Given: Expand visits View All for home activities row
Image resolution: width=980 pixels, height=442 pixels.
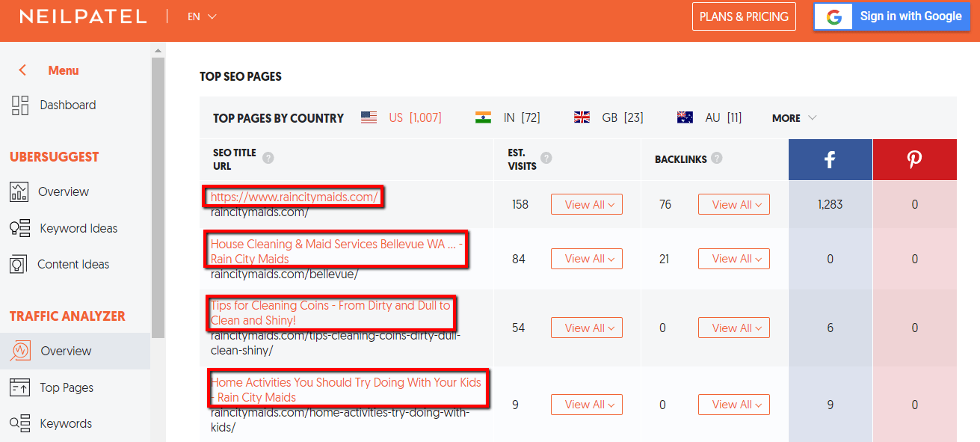Looking at the screenshot, I should coord(587,405).
